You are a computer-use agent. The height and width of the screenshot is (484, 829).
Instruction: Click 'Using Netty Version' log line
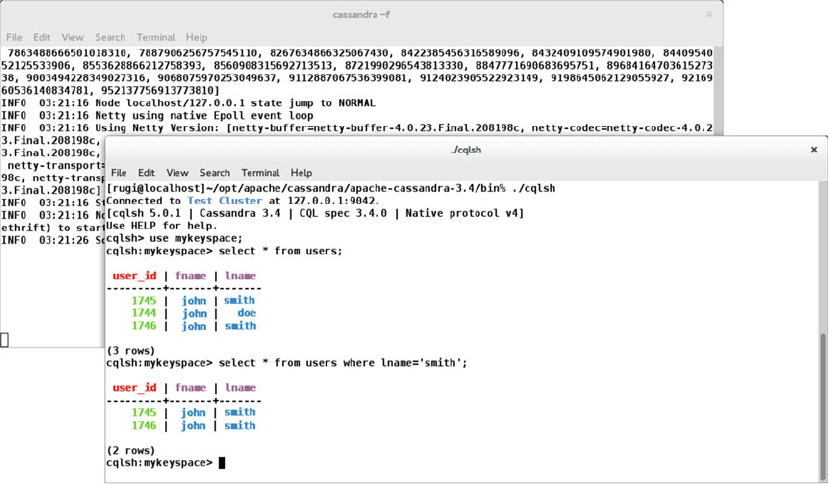coord(357,128)
